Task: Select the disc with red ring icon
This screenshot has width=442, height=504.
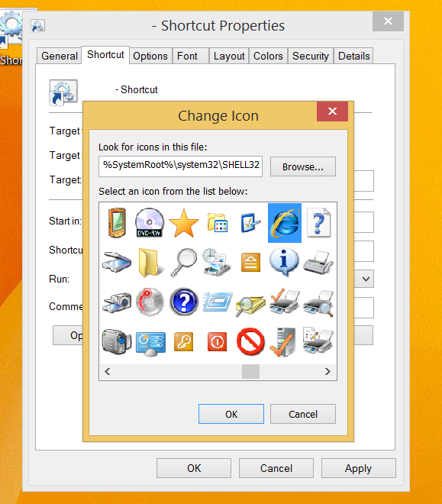Action: click(x=150, y=302)
